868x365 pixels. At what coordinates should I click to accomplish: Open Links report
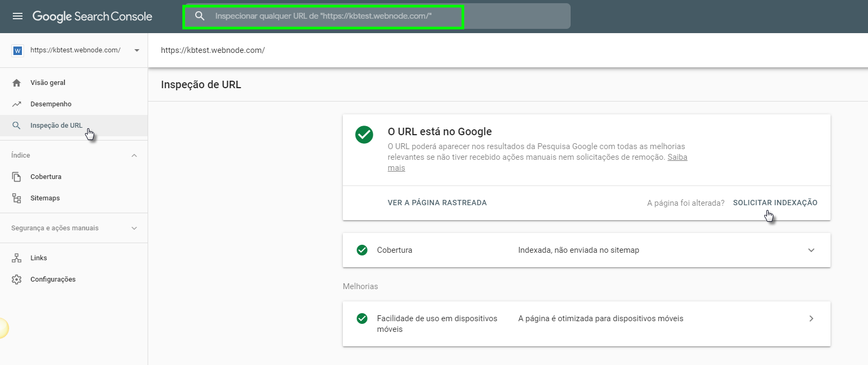coord(39,258)
